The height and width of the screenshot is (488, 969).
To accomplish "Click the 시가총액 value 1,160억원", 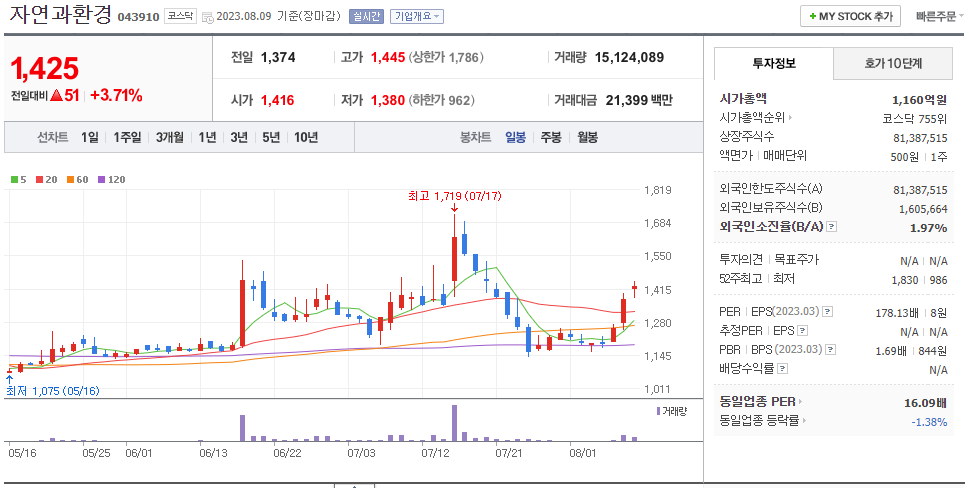I will click(x=920, y=99).
